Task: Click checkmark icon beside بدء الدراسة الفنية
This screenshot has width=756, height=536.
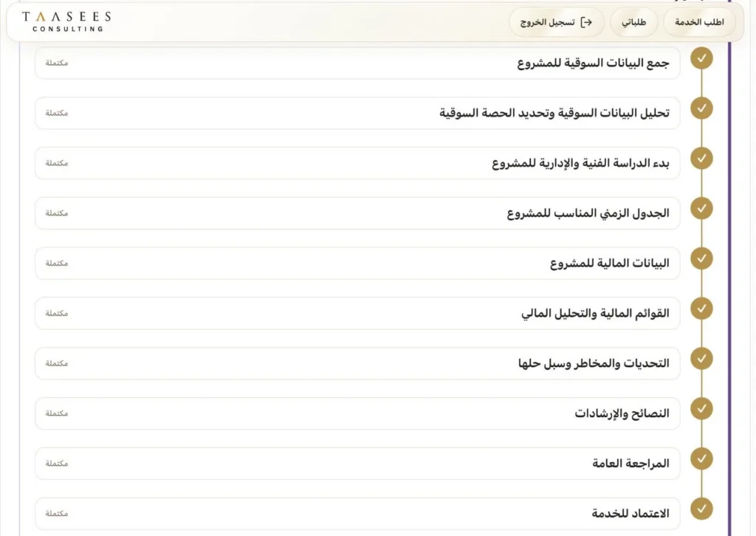Action: pyautogui.click(x=701, y=159)
